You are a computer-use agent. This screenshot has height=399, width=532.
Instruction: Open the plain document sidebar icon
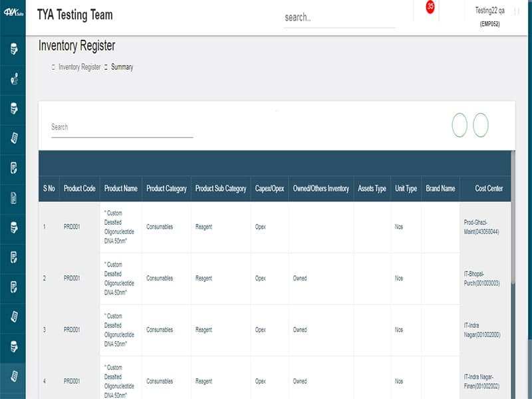[x=13, y=197]
